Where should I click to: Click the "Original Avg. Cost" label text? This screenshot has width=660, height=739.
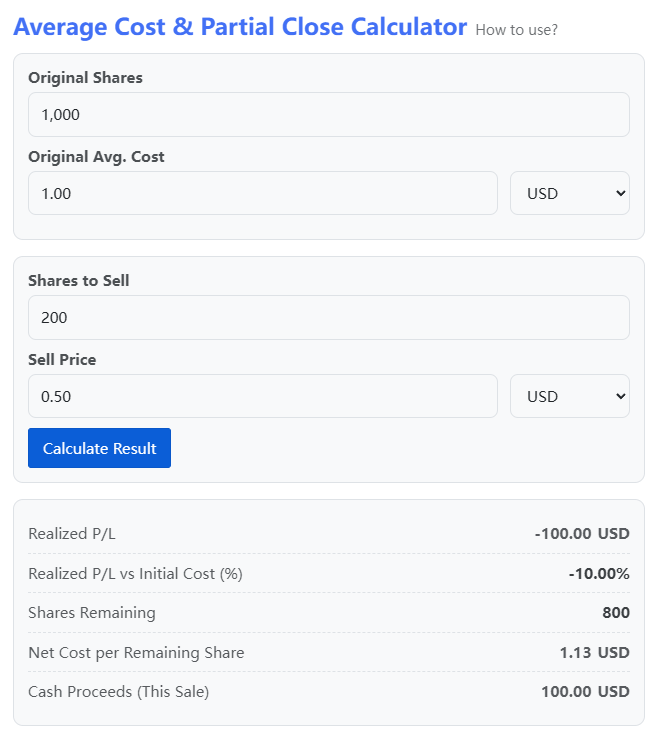click(96, 157)
